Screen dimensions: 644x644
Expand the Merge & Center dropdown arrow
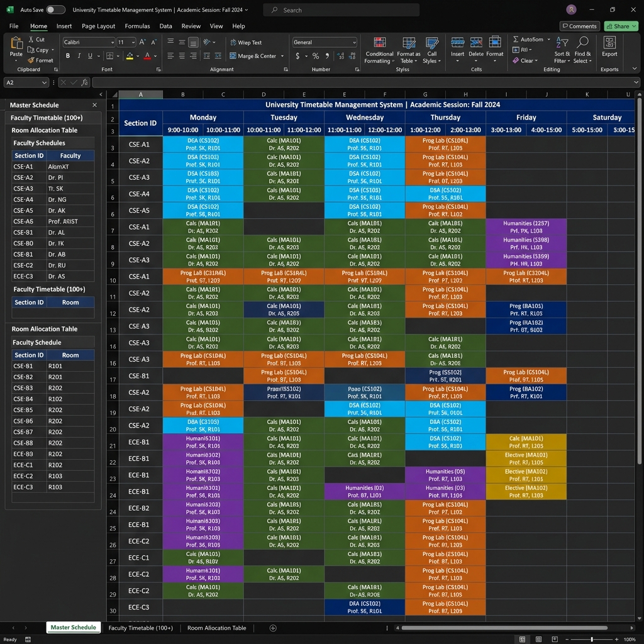(282, 56)
